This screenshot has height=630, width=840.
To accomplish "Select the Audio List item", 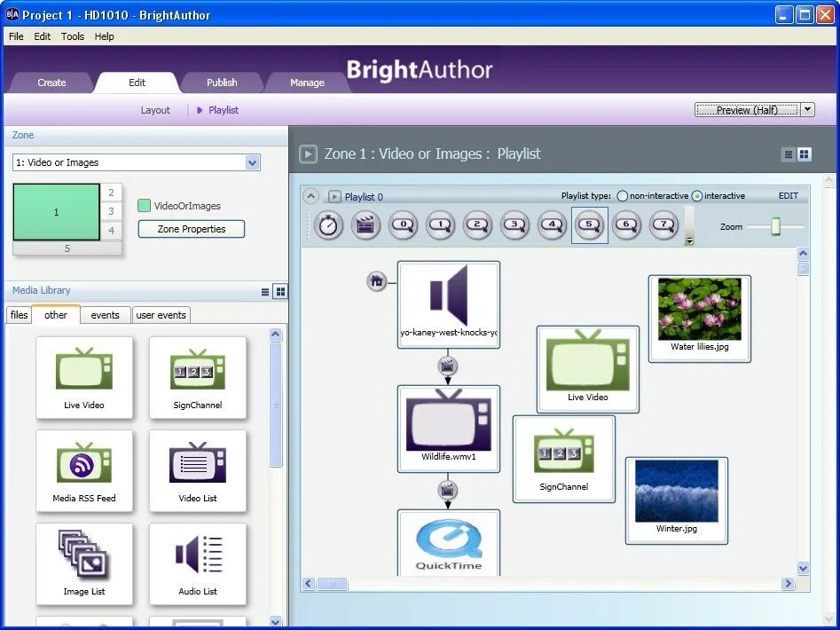I will 198,564.
